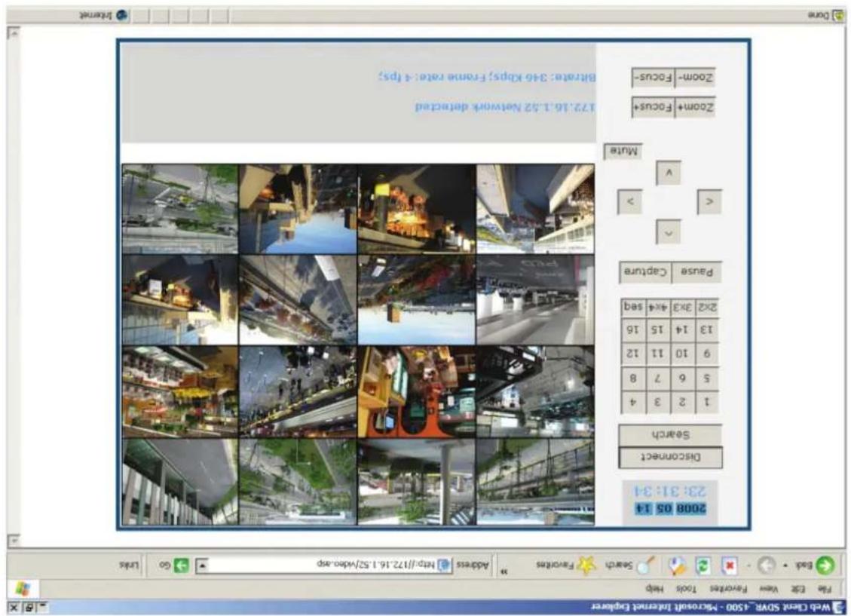Screen dimensions: 851x616
Task: Open the Tools menu
Action: (x=686, y=588)
